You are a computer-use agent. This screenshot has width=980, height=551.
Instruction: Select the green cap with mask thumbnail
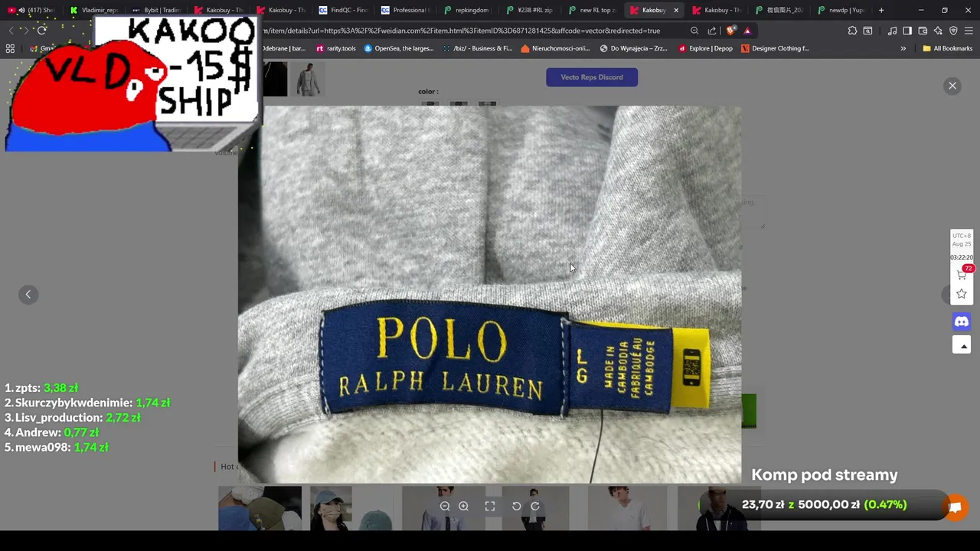(352, 508)
